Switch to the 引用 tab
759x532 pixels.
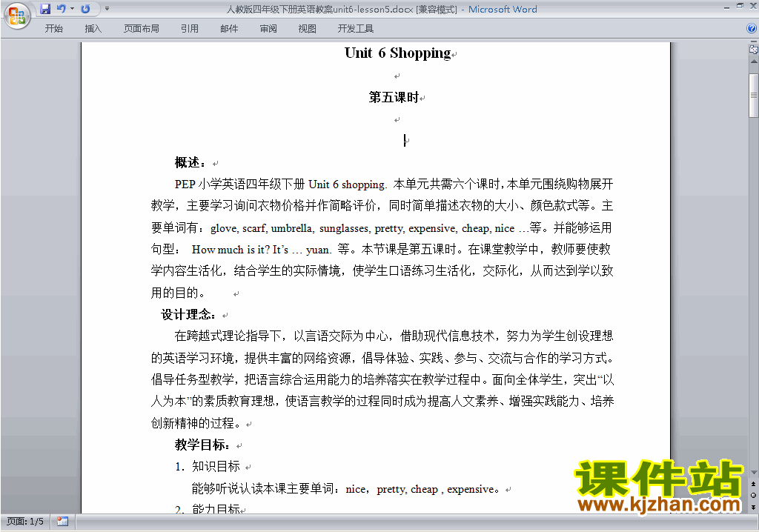click(190, 29)
